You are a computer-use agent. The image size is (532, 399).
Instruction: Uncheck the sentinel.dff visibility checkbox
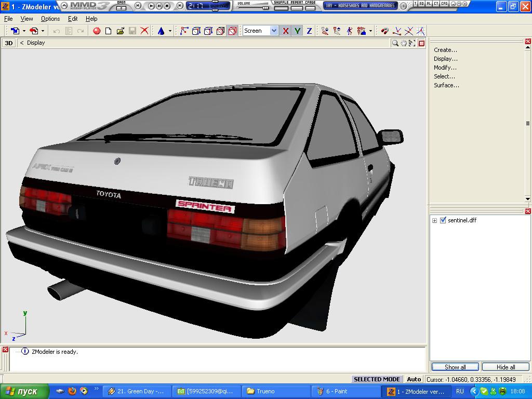pyautogui.click(x=443, y=220)
